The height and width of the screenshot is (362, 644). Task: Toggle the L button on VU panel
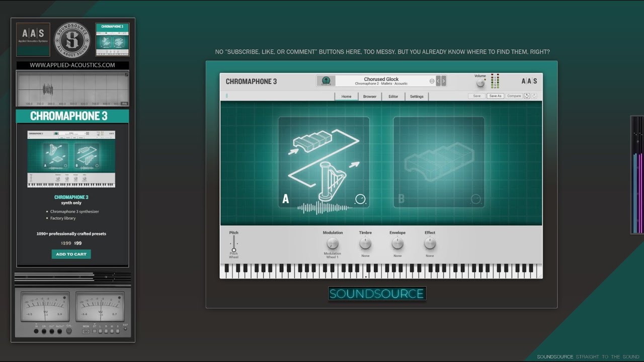[100, 331]
